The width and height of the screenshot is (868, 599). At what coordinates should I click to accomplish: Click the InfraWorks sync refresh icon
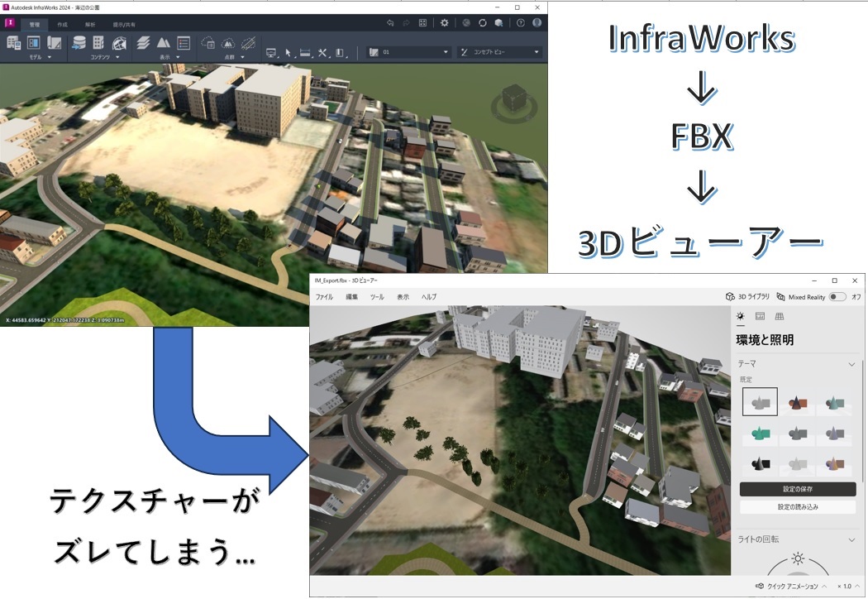pyautogui.click(x=483, y=22)
